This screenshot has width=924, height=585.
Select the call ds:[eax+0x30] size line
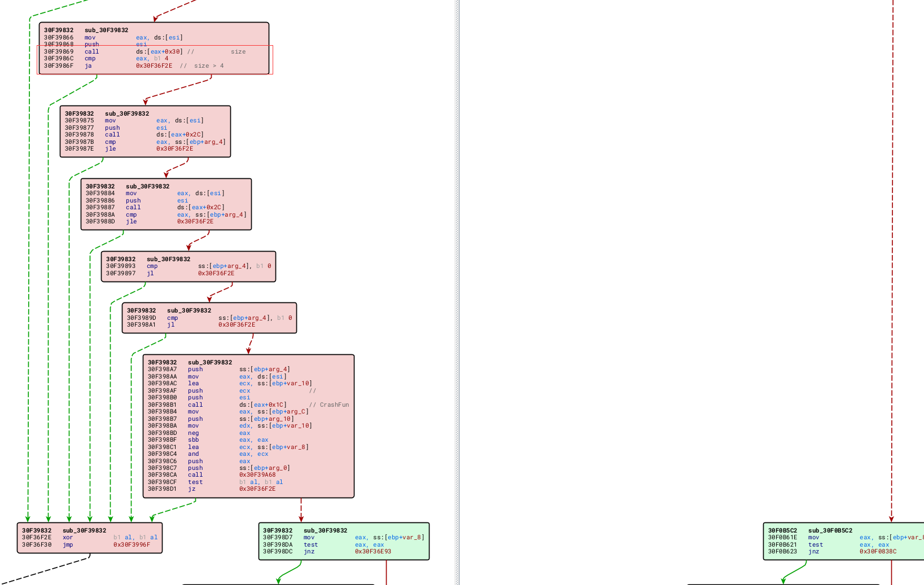coord(145,52)
